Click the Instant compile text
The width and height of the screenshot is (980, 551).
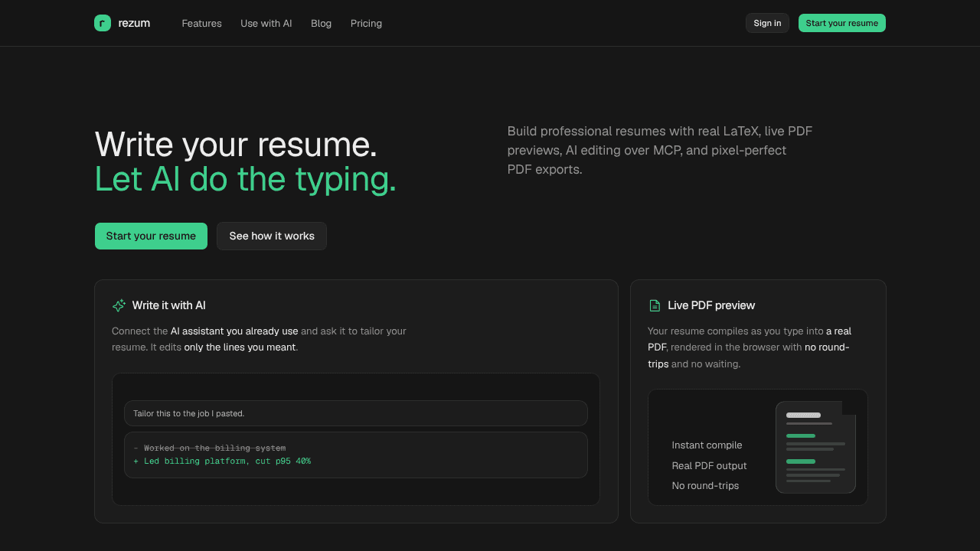coord(707,445)
